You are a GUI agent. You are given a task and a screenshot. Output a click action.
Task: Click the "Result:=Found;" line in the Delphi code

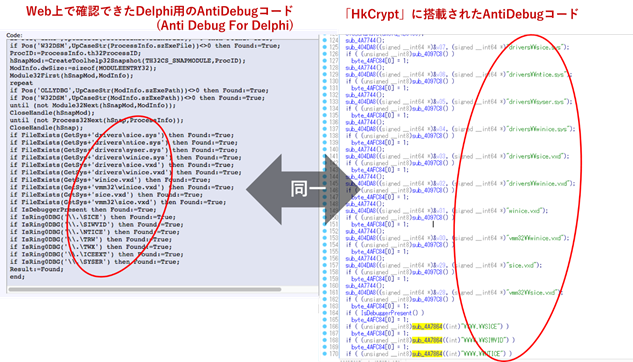click(x=36, y=269)
